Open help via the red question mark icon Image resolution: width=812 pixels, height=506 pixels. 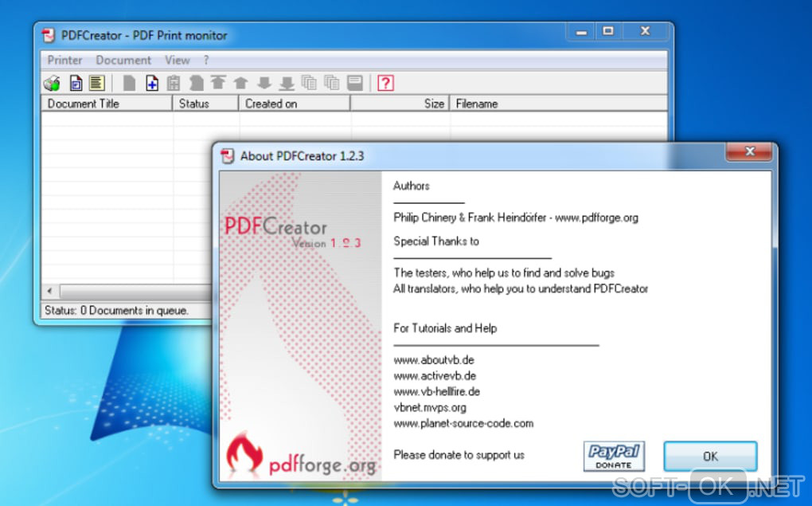pos(385,83)
